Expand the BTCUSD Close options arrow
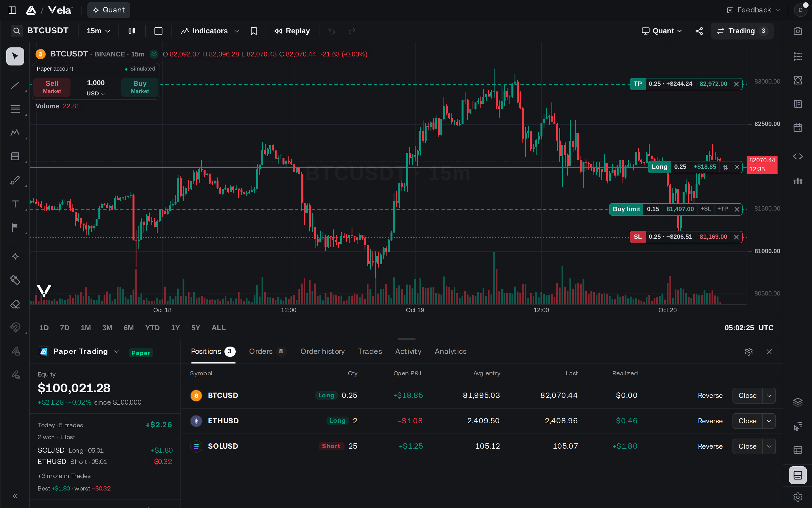 click(x=769, y=396)
